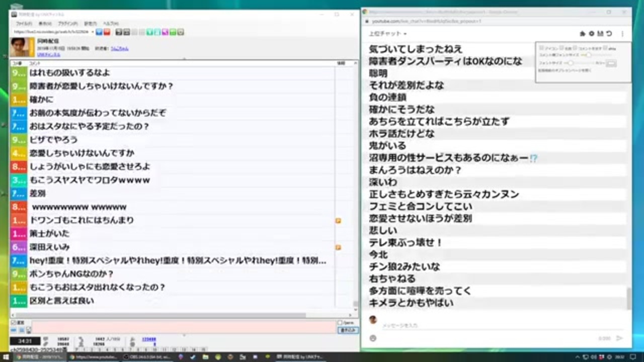
Task: Click the 書き込み post button
Action: pyautogui.click(x=348, y=330)
